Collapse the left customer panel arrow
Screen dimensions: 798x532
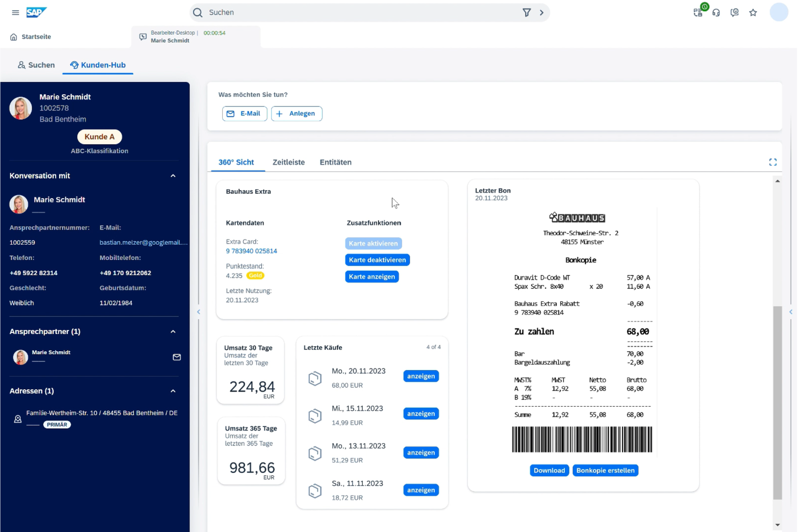click(x=199, y=312)
